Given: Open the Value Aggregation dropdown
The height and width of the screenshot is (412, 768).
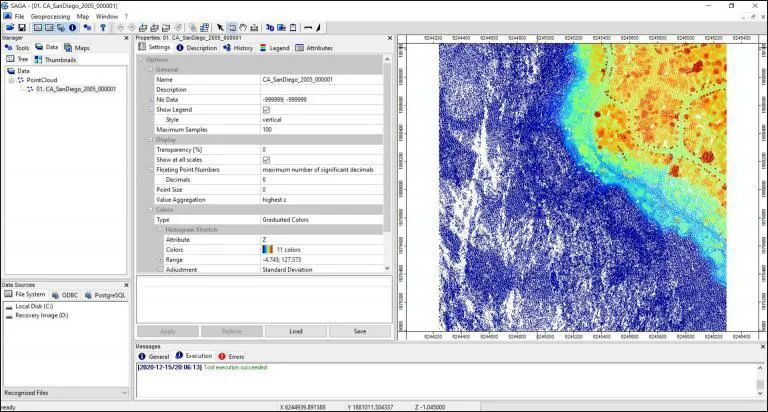Looking at the screenshot, I should point(321,199).
